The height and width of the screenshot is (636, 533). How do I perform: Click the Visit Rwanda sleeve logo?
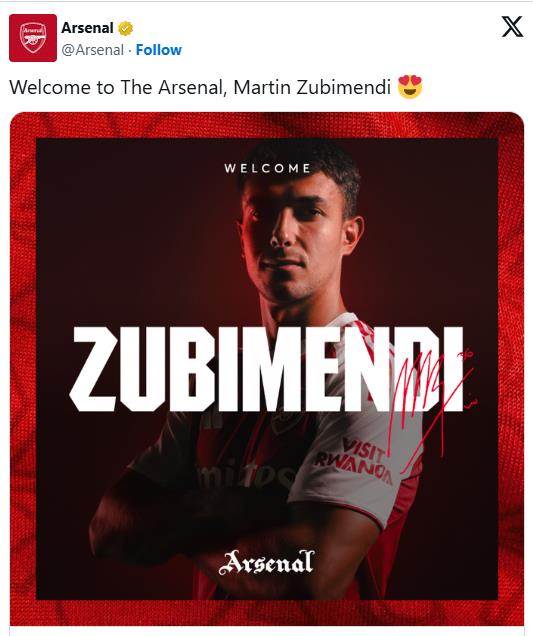(356, 461)
